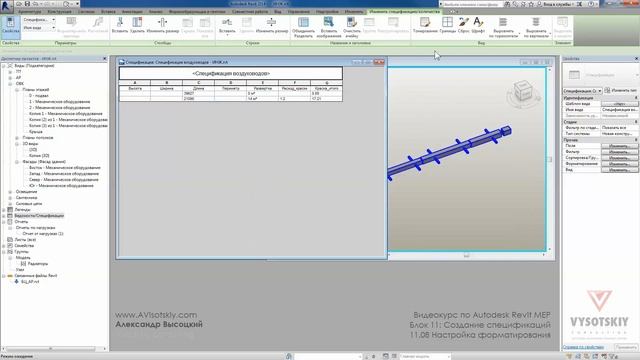This screenshot has height=360, width=640.
Task: Open the Вставка ribbon tab
Action: tap(108, 11)
